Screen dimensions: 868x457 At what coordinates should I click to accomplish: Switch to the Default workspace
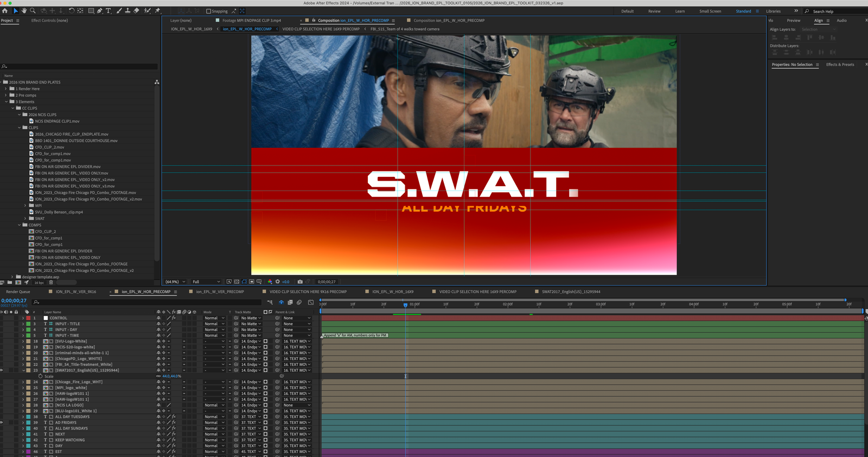tap(627, 11)
